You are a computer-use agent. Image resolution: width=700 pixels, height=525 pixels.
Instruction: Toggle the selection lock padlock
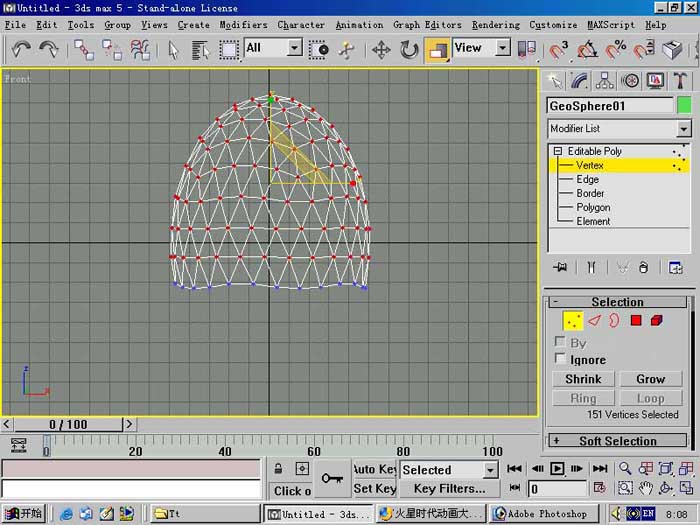click(278, 469)
